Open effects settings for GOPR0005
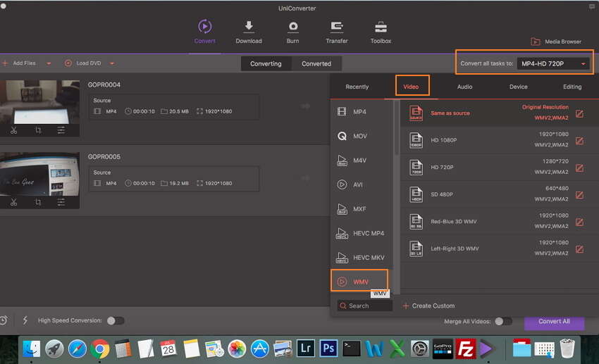This screenshot has height=364, width=599. 61,202
